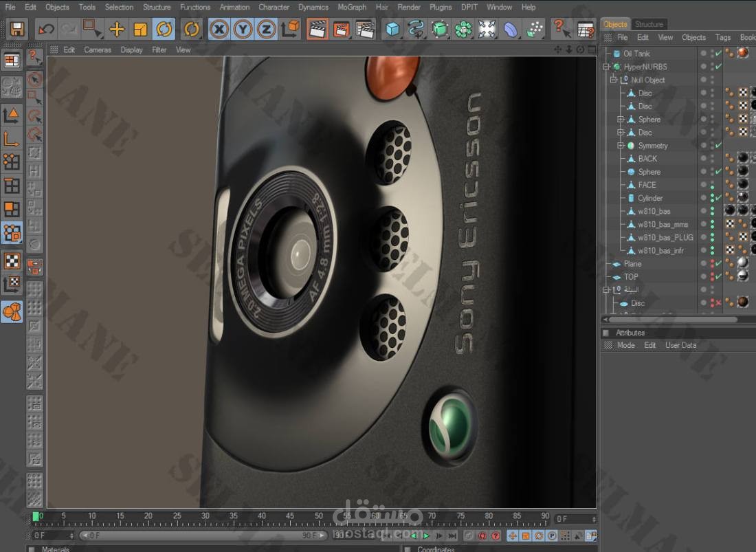Toggle the Symmetry enable checkmark
This screenshot has height=552, width=756.
(x=719, y=145)
